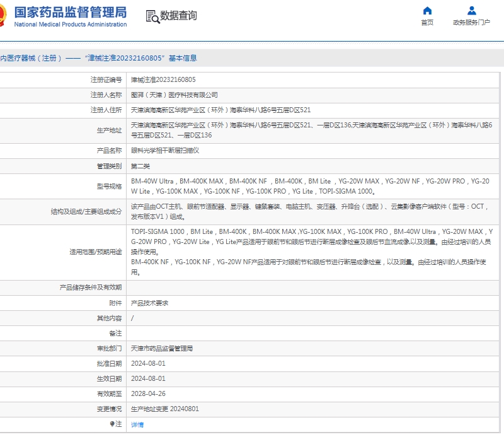Screen dimensions: 504x437
Task: Click the bullet icon beside 注
Action: click(112, 424)
